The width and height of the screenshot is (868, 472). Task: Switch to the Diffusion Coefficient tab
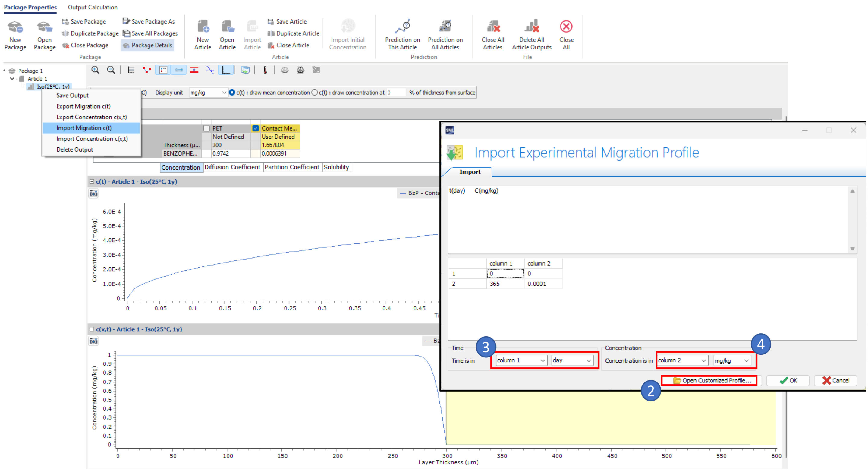232,168
